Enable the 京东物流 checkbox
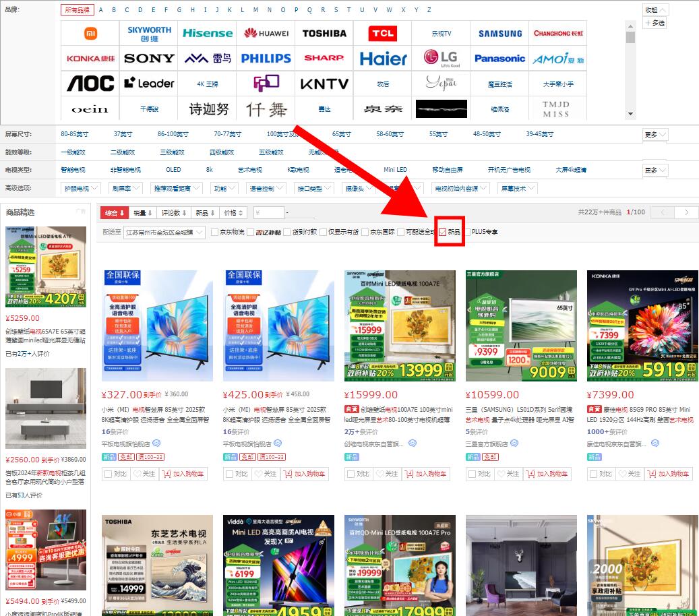 214,233
